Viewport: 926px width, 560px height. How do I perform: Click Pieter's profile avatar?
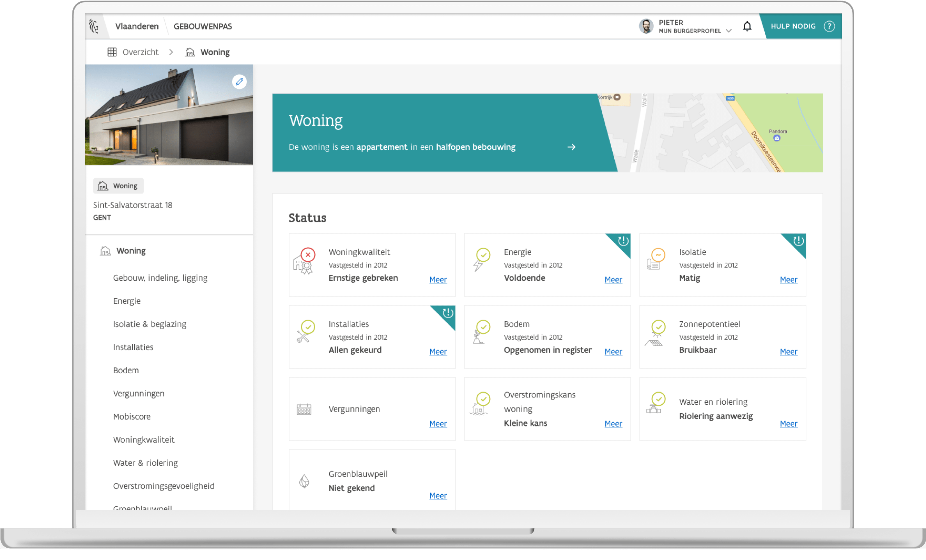pos(646,26)
